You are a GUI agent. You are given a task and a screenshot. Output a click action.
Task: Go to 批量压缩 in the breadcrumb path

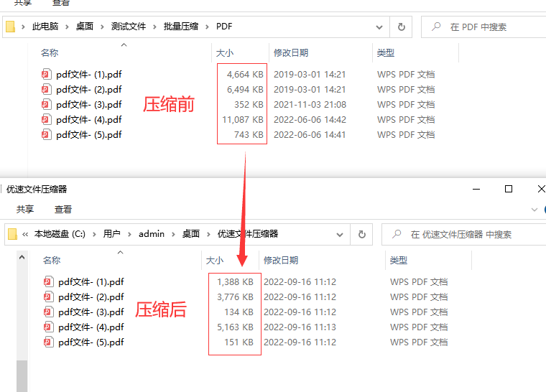click(181, 27)
